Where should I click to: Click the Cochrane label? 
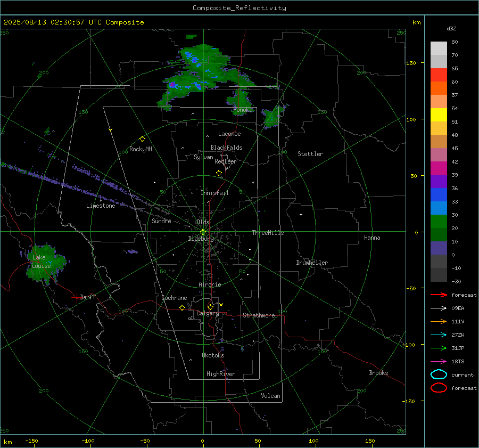point(174,298)
